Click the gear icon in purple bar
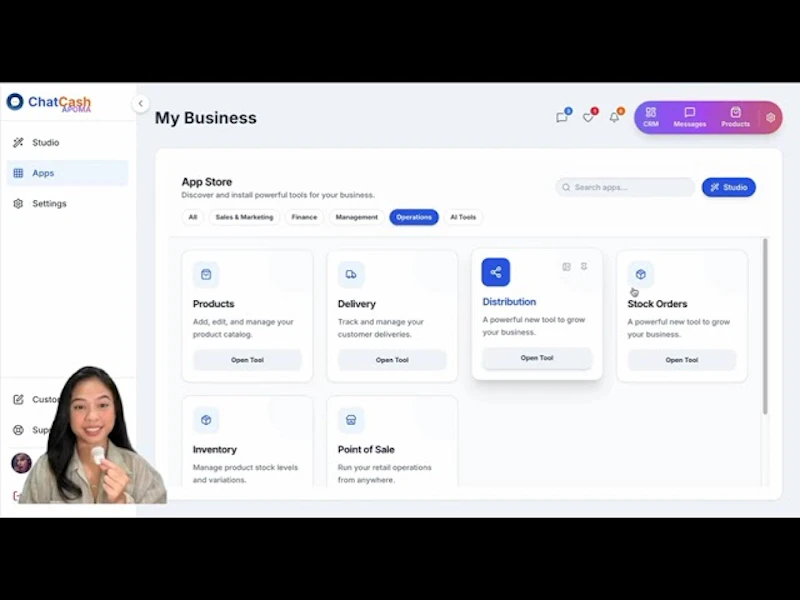This screenshot has width=800, height=600. pyautogui.click(x=770, y=117)
